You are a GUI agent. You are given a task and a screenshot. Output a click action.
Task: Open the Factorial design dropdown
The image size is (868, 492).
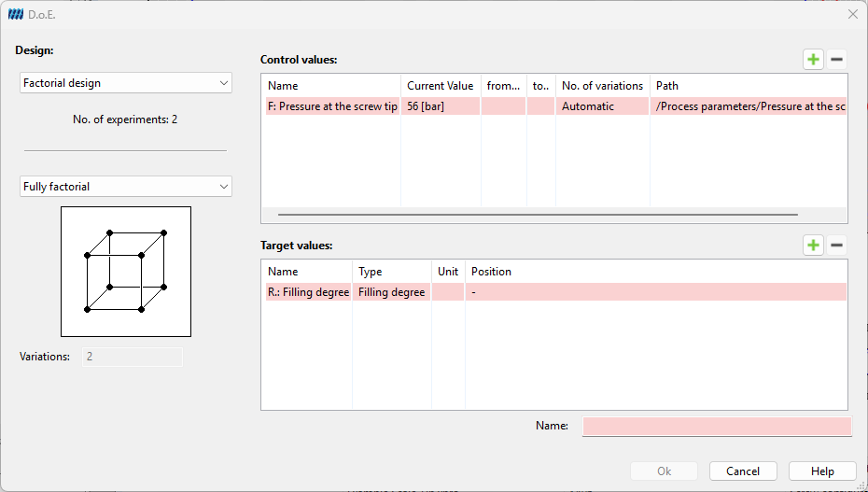pyautogui.click(x=126, y=83)
